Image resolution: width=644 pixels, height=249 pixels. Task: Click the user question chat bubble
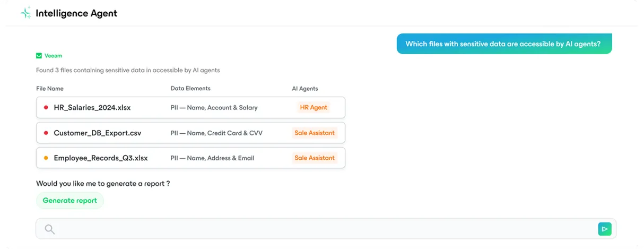click(504, 44)
